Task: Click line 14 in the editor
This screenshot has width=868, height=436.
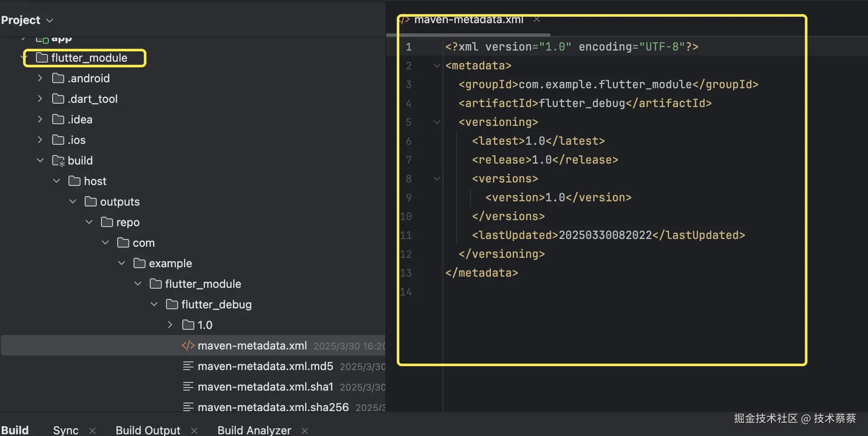Action: (514, 292)
